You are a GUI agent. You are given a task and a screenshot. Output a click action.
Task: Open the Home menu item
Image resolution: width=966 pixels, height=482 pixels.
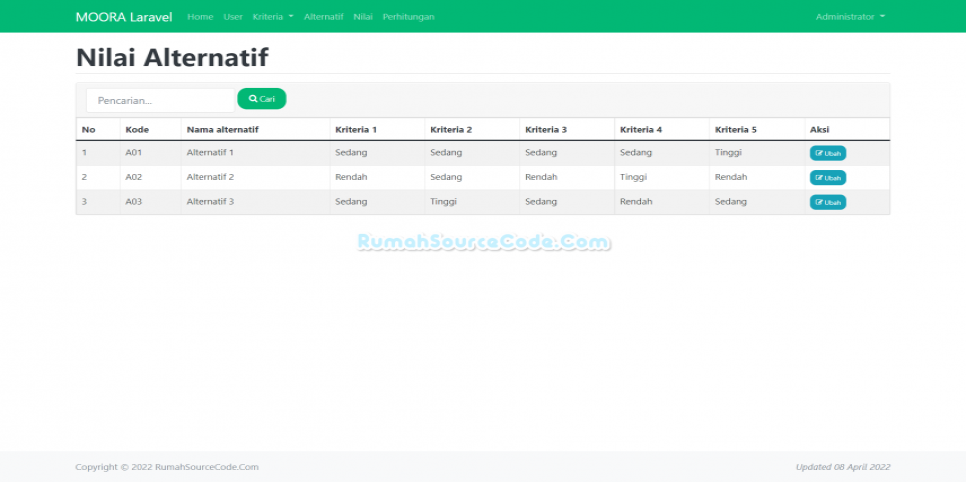(x=200, y=17)
